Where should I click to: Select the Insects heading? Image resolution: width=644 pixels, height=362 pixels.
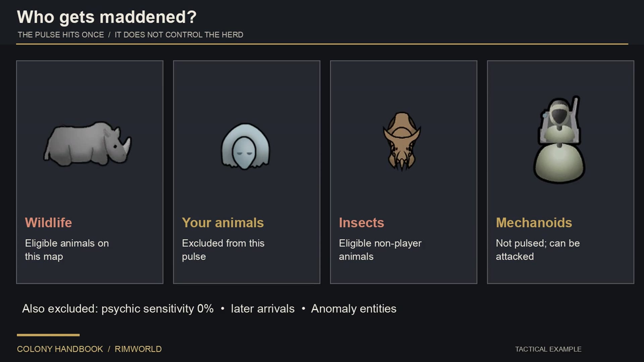click(361, 223)
